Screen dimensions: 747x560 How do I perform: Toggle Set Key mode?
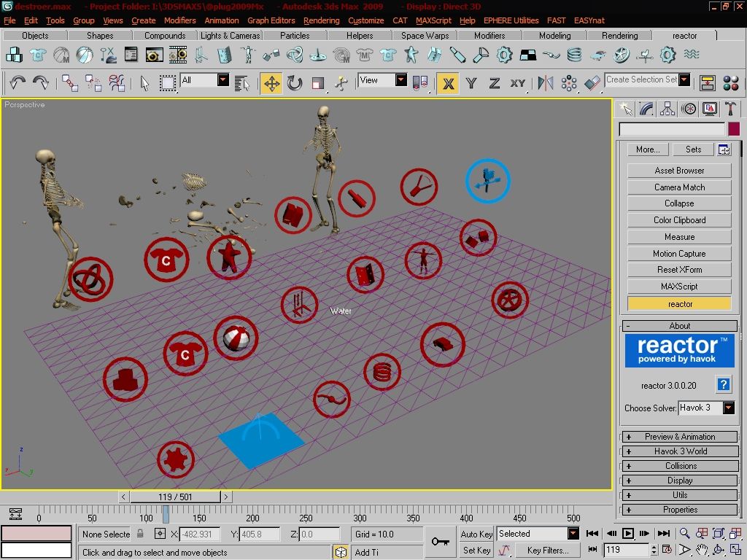pyautogui.click(x=476, y=551)
